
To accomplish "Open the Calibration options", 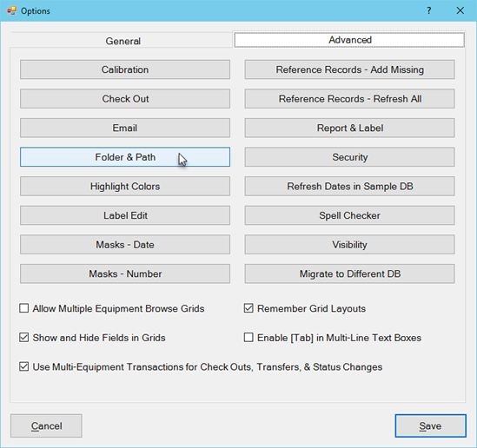I will point(125,69).
